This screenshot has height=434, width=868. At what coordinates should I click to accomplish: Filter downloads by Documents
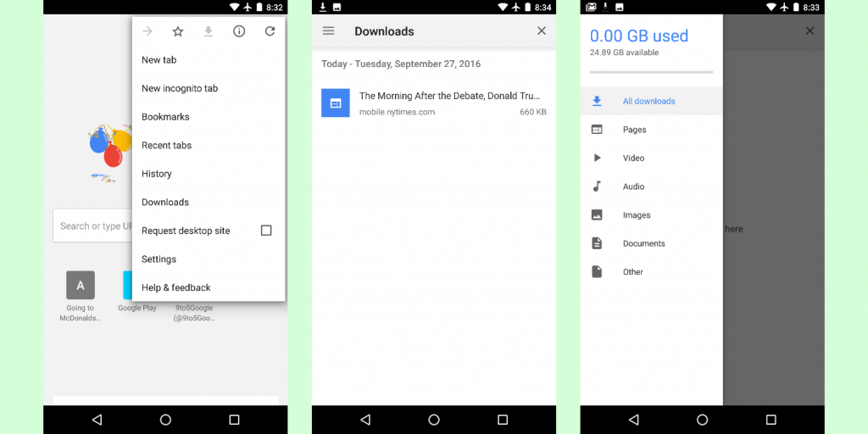643,243
